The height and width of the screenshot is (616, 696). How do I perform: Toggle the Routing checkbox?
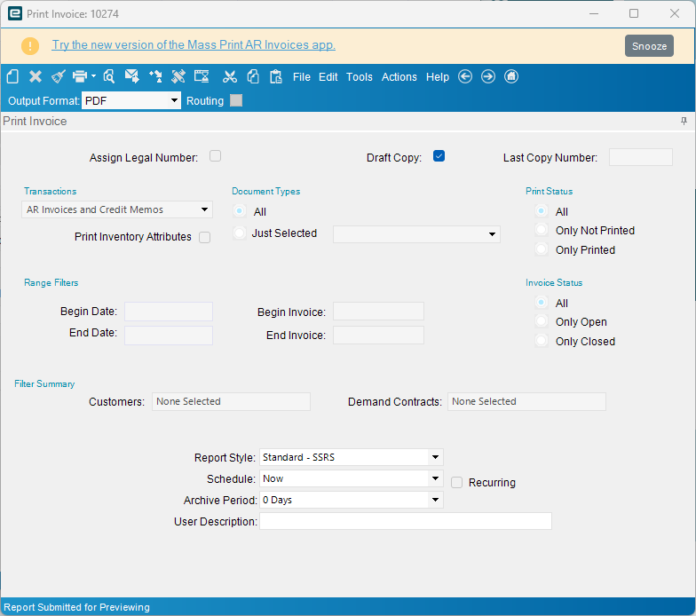(x=236, y=101)
